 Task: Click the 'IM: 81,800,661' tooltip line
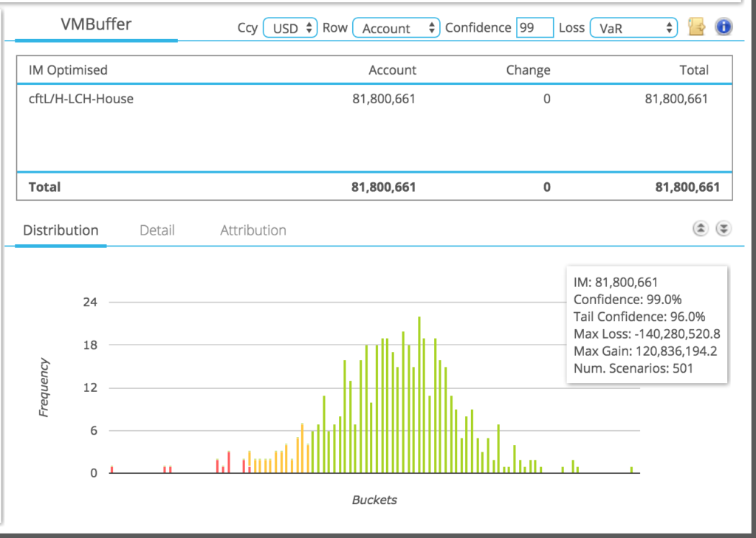(x=616, y=283)
